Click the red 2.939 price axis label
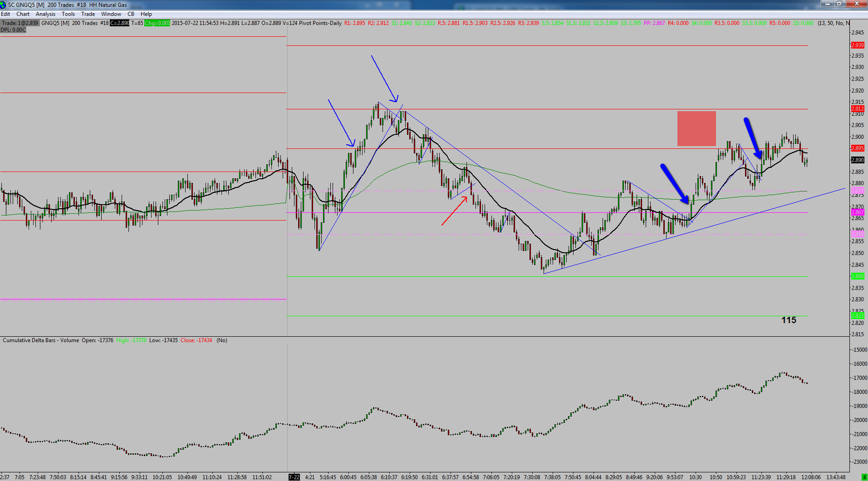Screen dimensions: 868x481 (x=857, y=45)
